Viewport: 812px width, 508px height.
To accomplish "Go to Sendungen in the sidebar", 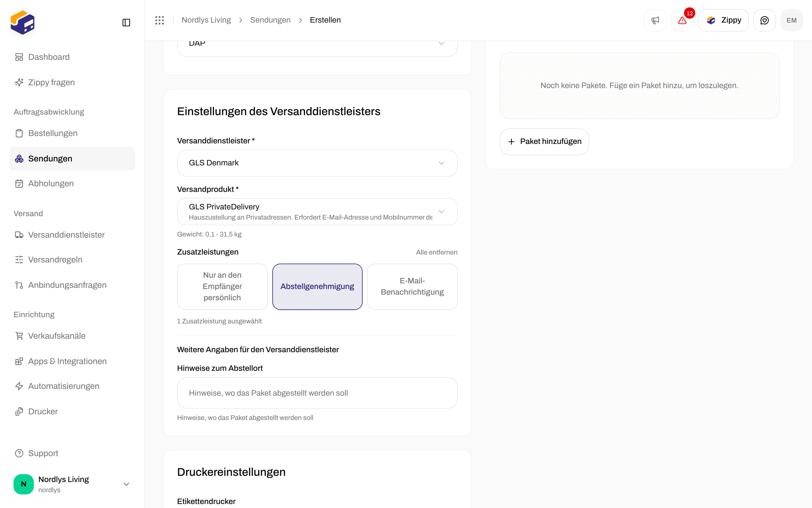I will point(72,159).
